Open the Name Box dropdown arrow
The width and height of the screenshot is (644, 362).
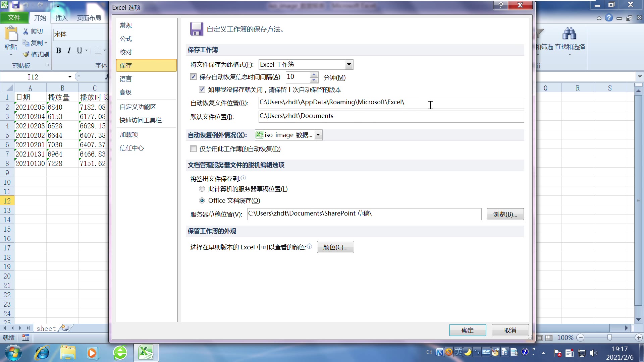pyautogui.click(x=70, y=77)
